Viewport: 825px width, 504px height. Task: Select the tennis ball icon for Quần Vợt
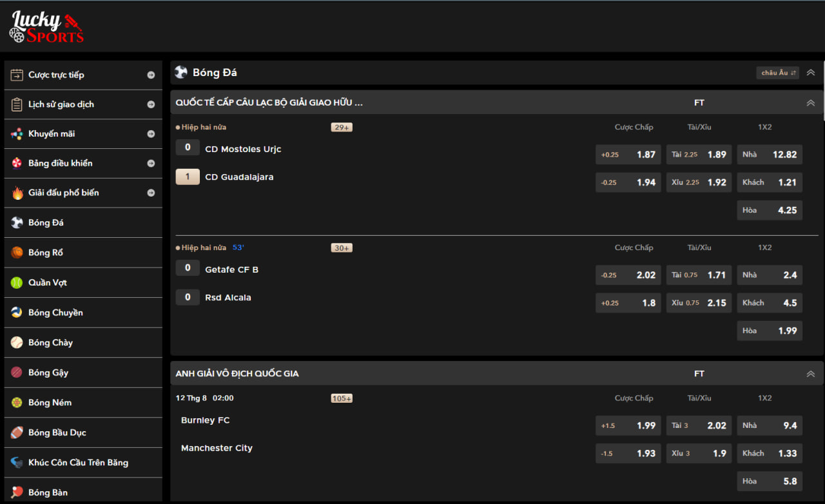[x=17, y=282]
